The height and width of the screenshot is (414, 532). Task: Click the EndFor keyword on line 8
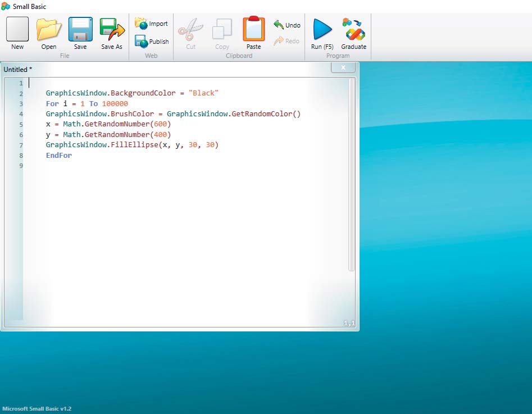(58, 155)
